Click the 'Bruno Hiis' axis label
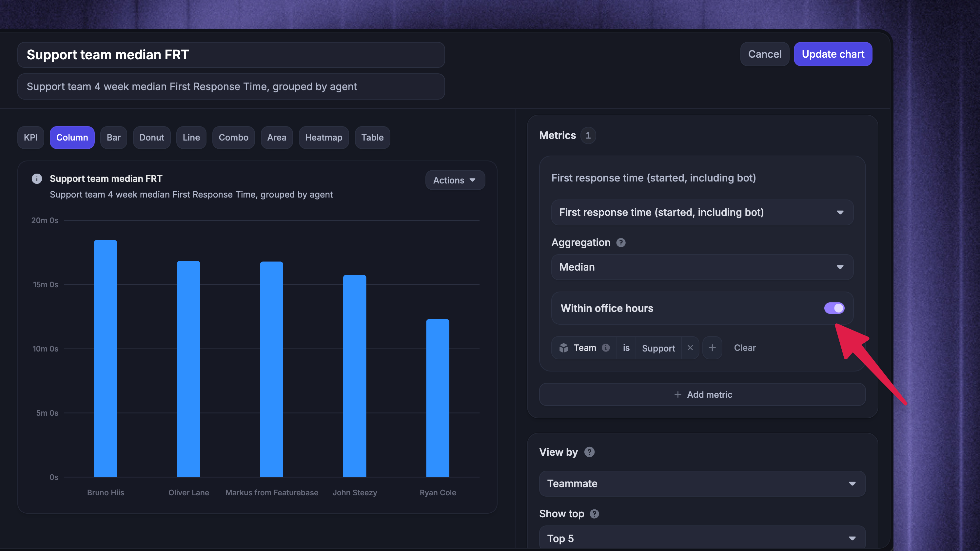980x551 pixels. 106,493
